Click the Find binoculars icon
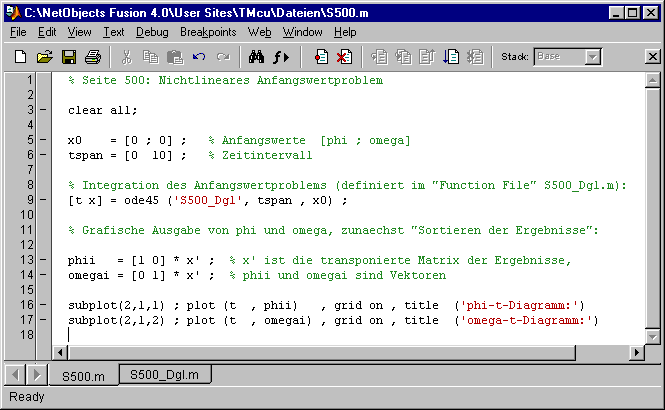The image size is (665, 410). click(255, 57)
